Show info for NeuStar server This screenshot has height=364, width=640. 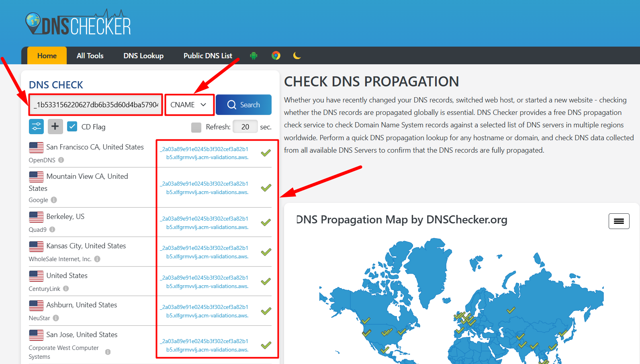coord(56,318)
